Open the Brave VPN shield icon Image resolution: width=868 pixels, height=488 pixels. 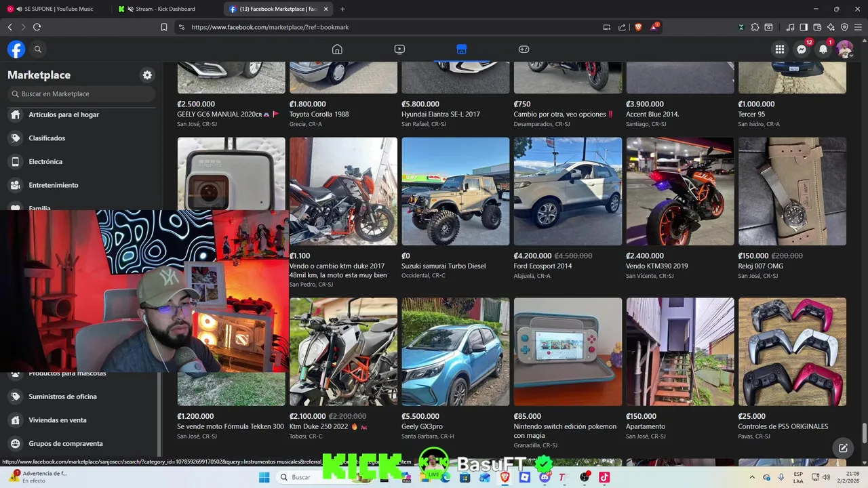[844, 27]
